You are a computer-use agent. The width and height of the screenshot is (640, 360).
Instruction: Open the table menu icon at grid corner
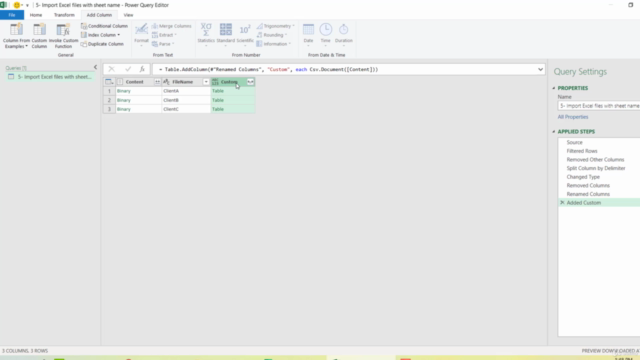coord(109,82)
